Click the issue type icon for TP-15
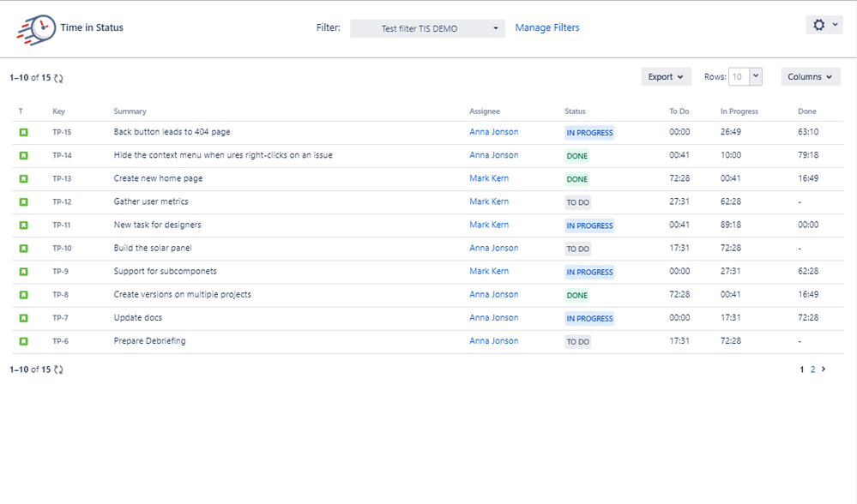This screenshot has width=857, height=504. coord(23,132)
